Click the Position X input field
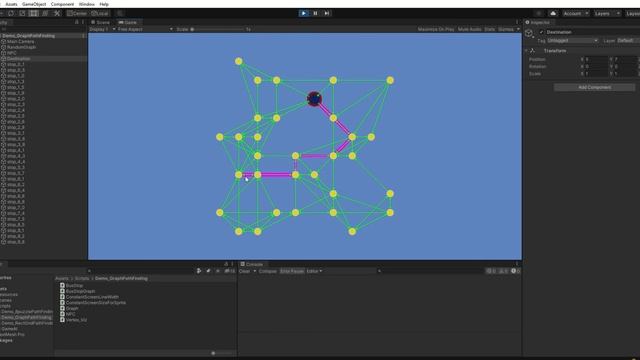The image size is (640, 360). [x=596, y=60]
